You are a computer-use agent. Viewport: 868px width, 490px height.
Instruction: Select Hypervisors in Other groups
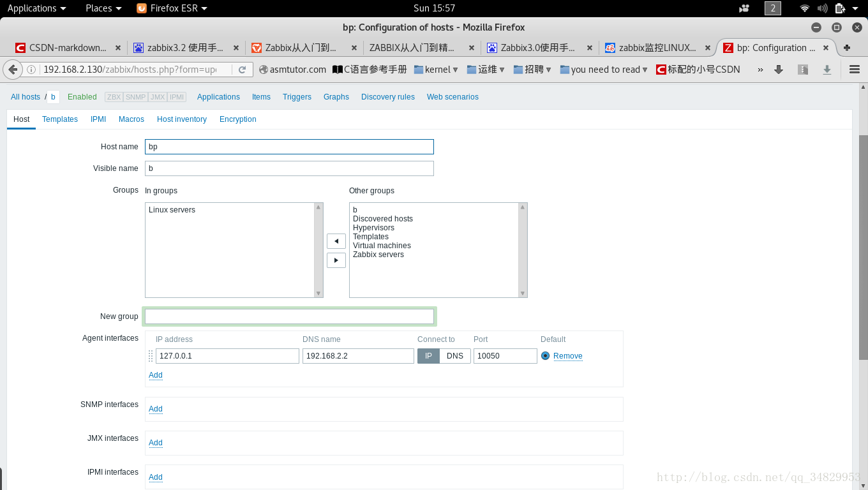pos(373,228)
